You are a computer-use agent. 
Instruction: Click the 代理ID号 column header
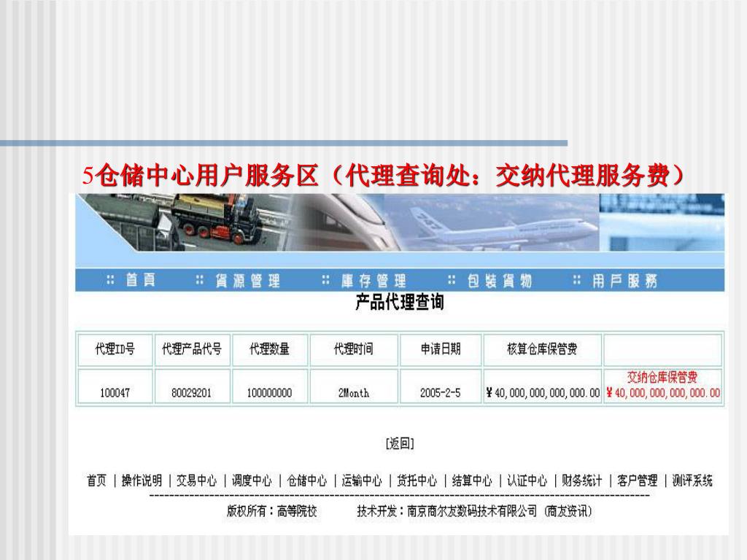[115, 349]
